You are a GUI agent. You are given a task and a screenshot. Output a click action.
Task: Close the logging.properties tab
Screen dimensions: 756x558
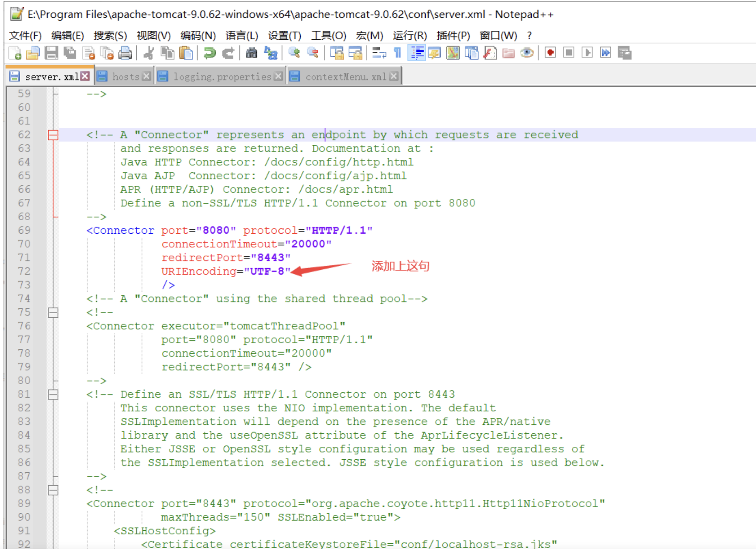(x=278, y=76)
